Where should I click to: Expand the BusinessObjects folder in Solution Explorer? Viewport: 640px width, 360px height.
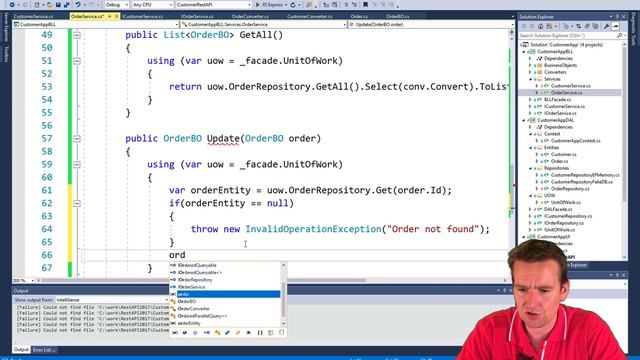pyautogui.click(x=530, y=65)
